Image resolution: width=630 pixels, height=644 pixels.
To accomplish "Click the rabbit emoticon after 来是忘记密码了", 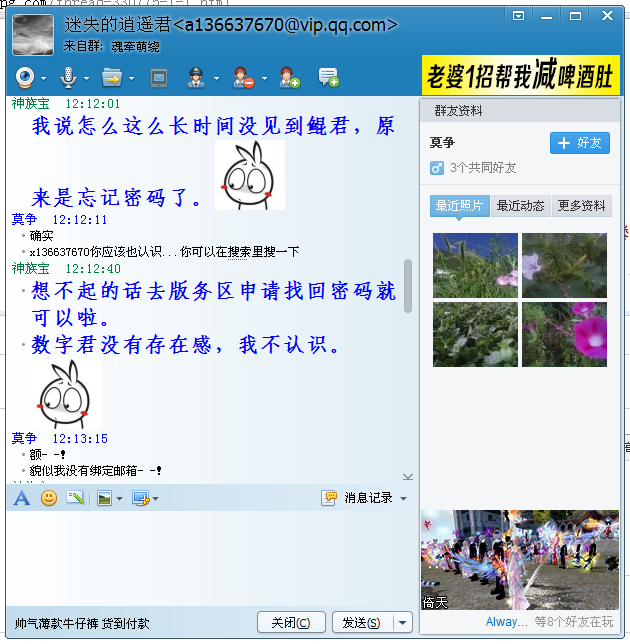I will (x=250, y=175).
